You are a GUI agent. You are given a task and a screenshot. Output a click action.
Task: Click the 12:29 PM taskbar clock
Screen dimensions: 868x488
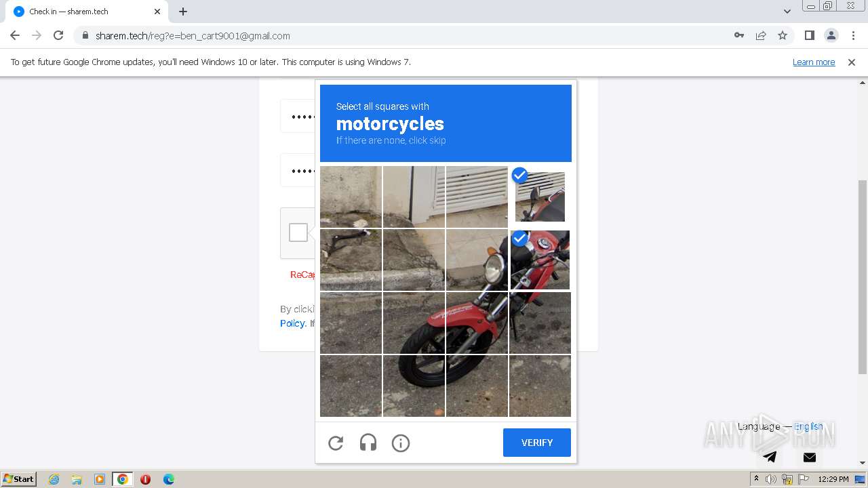pyautogui.click(x=833, y=479)
